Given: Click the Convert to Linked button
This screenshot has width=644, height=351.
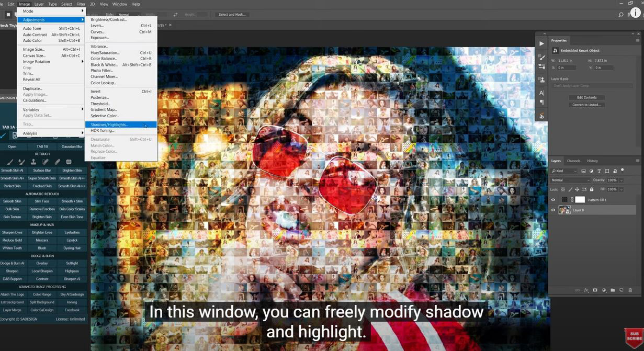Looking at the screenshot, I should (586, 105).
